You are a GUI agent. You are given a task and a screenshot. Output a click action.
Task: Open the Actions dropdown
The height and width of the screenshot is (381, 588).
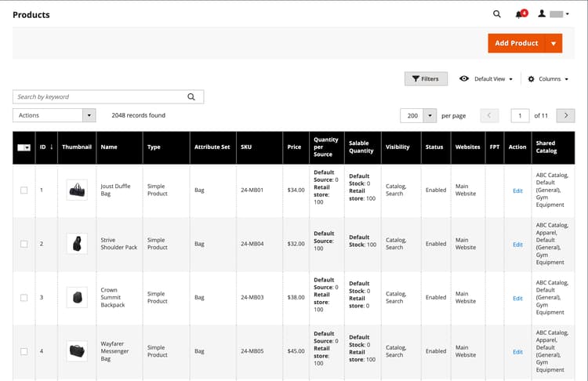tap(54, 115)
